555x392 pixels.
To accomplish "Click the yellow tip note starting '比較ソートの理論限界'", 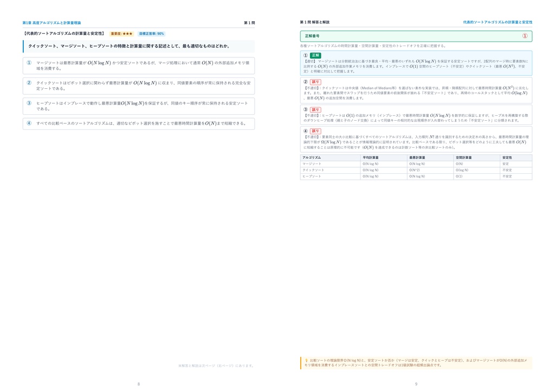I will [x=416, y=363].
